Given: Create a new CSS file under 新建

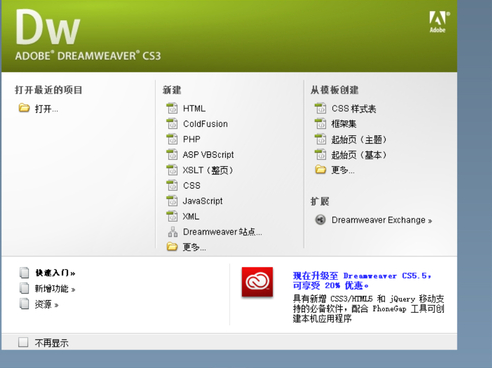Looking at the screenshot, I should [x=192, y=185].
